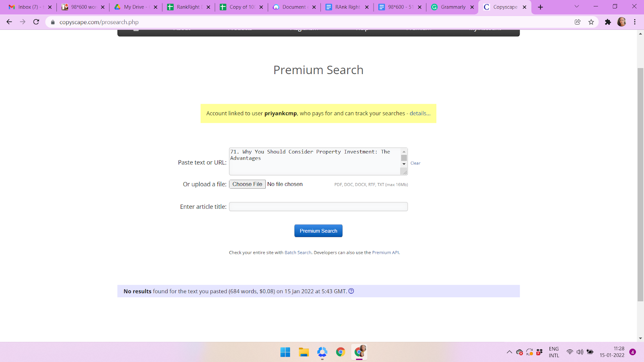Reload the Copyscape page
This screenshot has width=644, height=362.
tap(36, 22)
